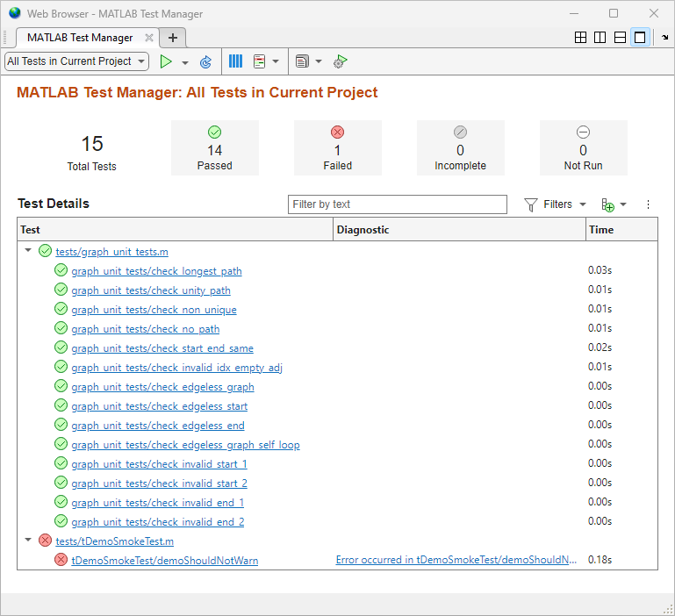Toggle the Failed tests status filter
The height and width of the screenshot is (616, 675).
click(337, 147)
